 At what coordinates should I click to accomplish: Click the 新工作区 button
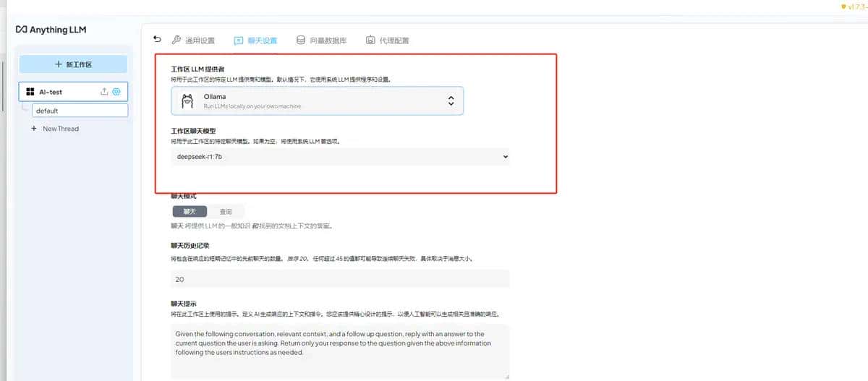coord(73,64)
